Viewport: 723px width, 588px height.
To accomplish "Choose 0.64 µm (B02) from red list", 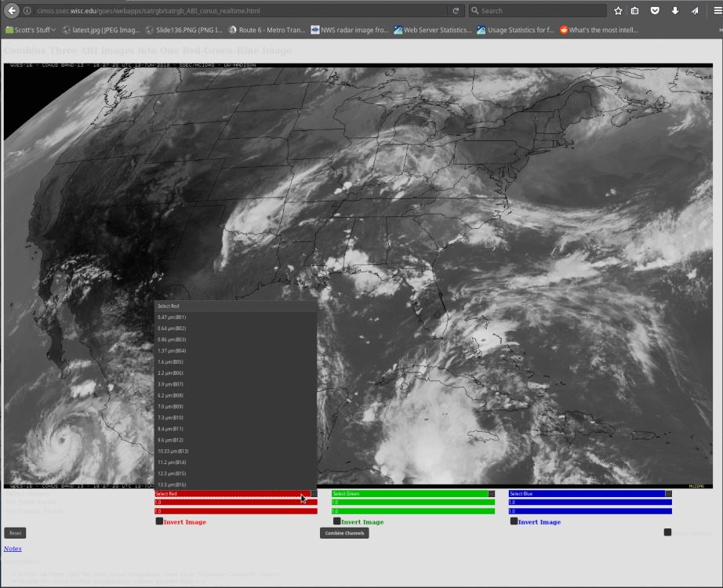I will pos(172,328).
